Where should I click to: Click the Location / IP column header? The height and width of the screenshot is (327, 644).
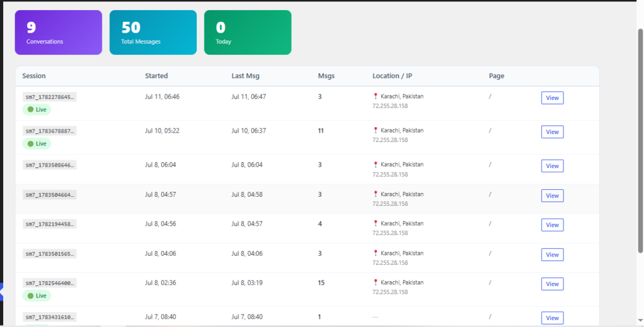tap(392, 76)
